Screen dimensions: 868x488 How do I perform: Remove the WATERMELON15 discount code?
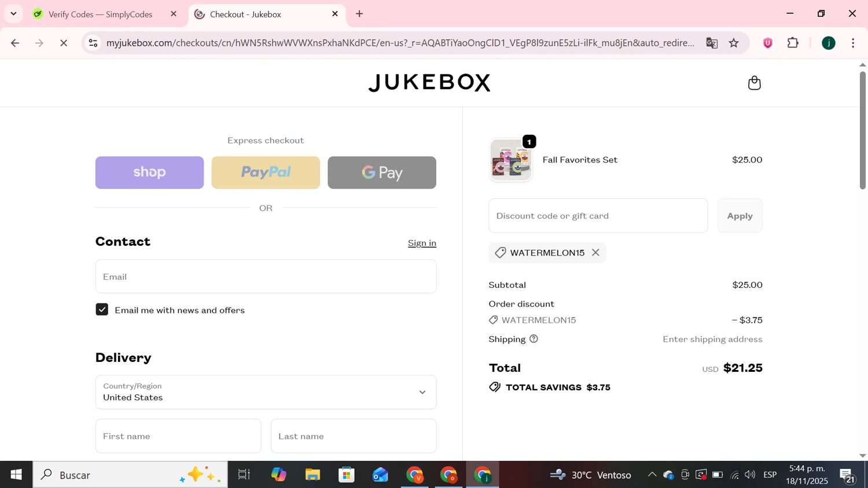595,253
